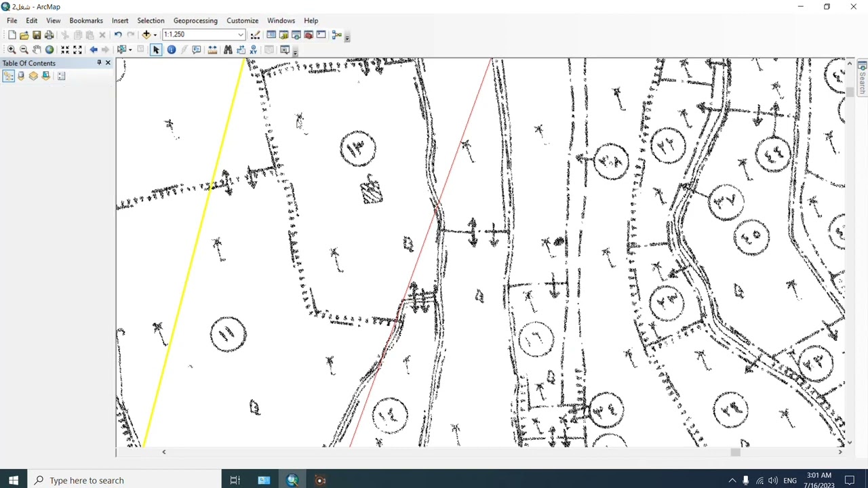This screenshot has height=488, width=868.
Task: Select the Pan hand tool
Action: [37, 49]
